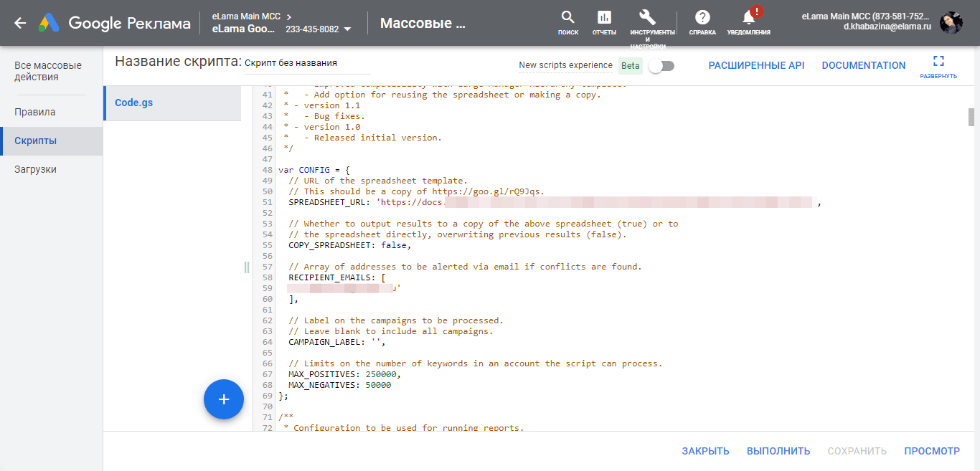Click the РАСШИРЕННЫЕ API button
This screenshot has height=471, width=980.
(x=756, y=65)
